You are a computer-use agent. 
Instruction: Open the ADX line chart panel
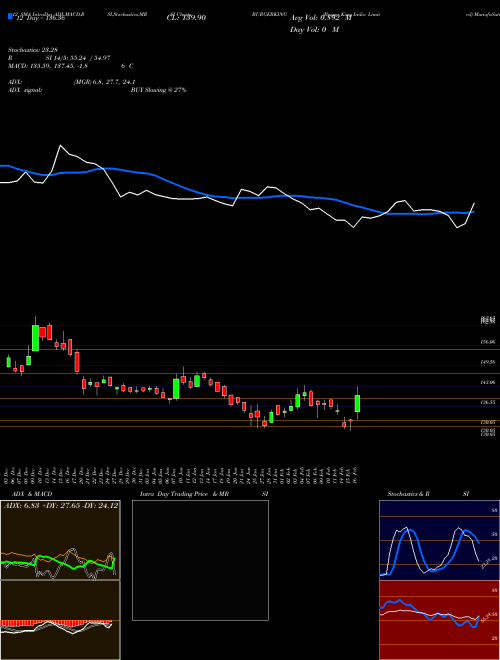[60, 540]
